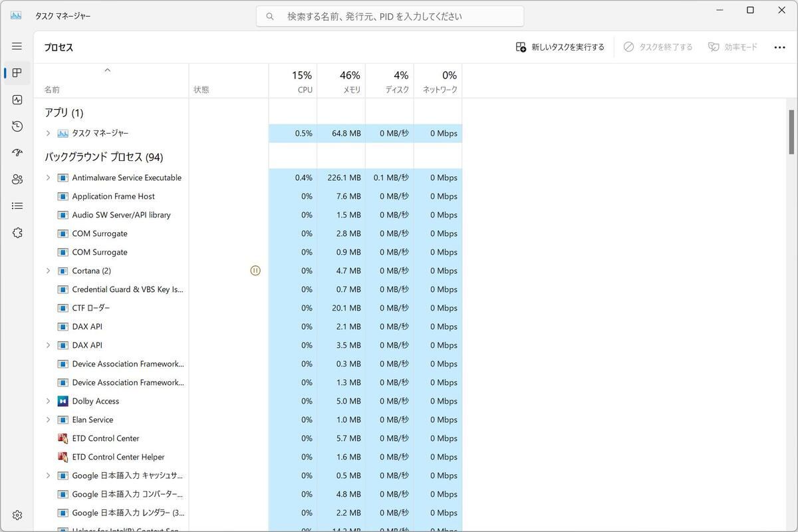Select the Processes page icon in sidebar
798x532 pixels.
click(x=17, y=73)
